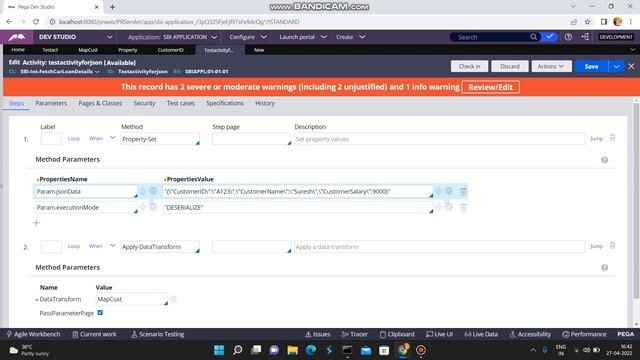Open help icon for step 2 method parameters
This screenshot has width=640, height=360.
coord(604,268)
